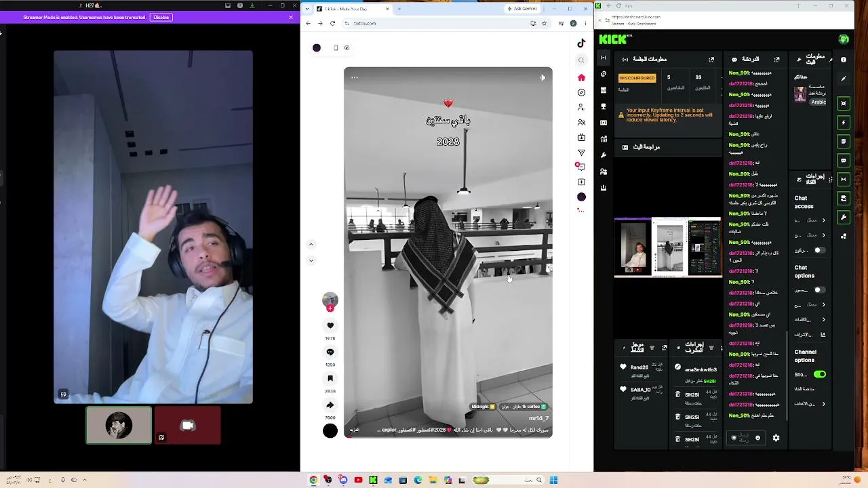This screenshot has width=868, height=488.
Task: Bookmark the TikTok video to favorites
Action: click(330, 378)
